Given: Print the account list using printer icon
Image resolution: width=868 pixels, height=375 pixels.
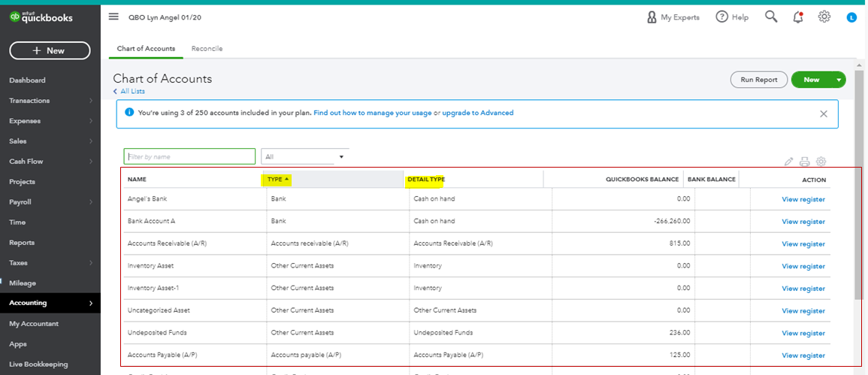Looking at the screenshot, I should [805, 162].
